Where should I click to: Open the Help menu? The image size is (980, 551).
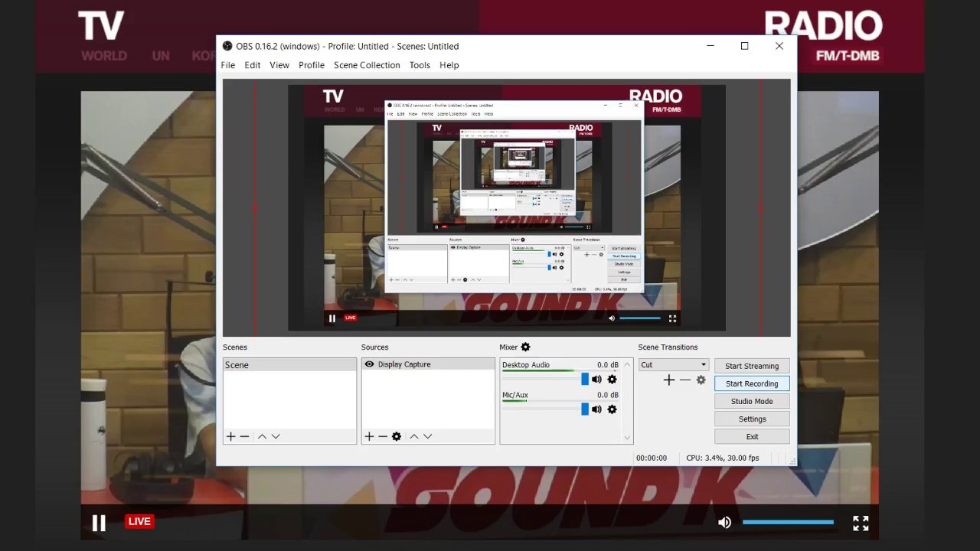[x=449, y=65]
